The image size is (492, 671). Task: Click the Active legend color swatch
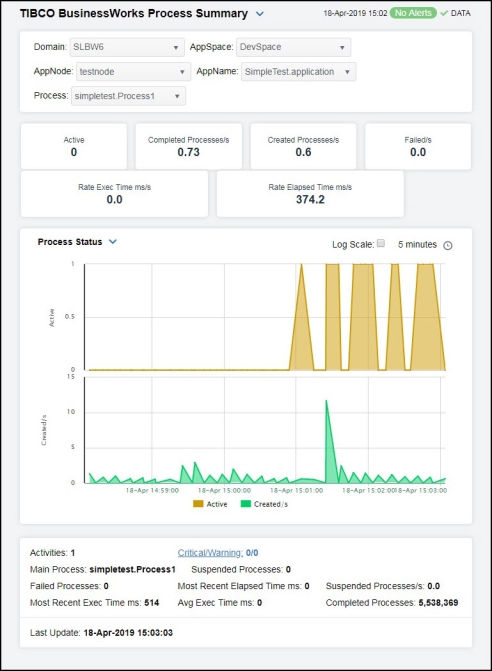click(x=198, y=504)
